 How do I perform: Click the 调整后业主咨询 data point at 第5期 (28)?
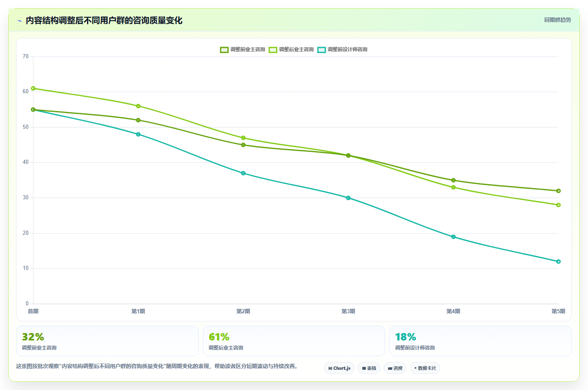tap(558, 205)
